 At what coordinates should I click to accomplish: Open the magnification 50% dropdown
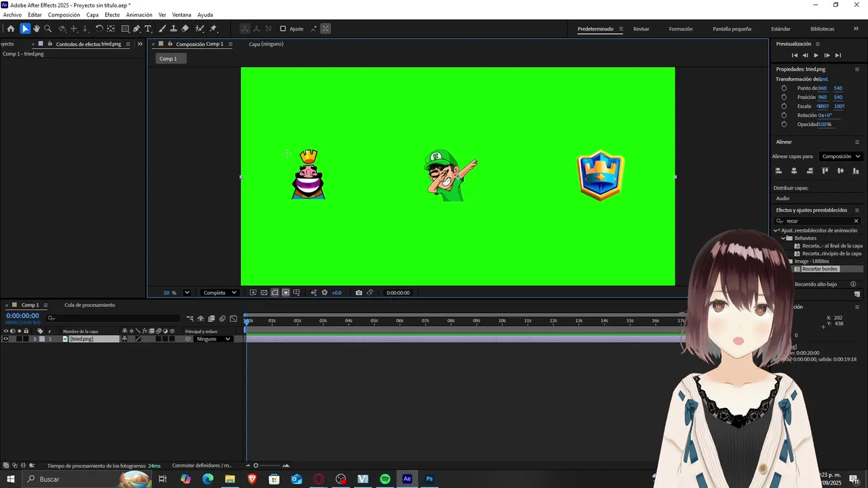186,293
